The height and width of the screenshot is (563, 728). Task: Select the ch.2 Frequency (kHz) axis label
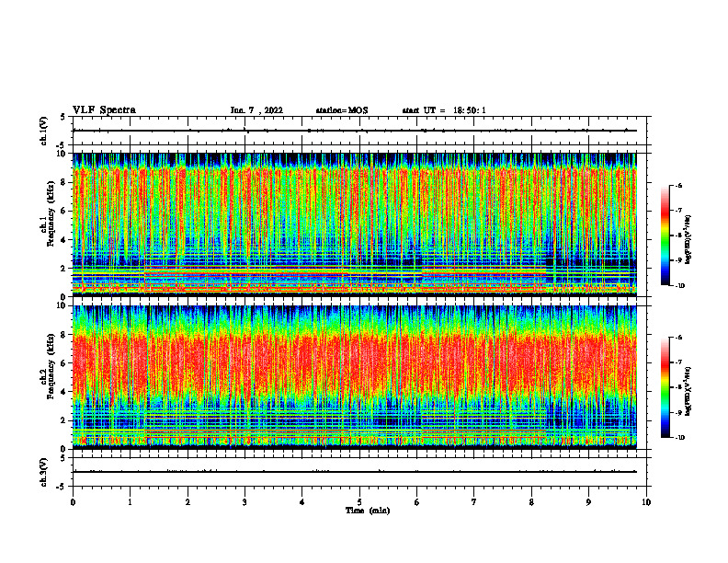click(50, 366)
